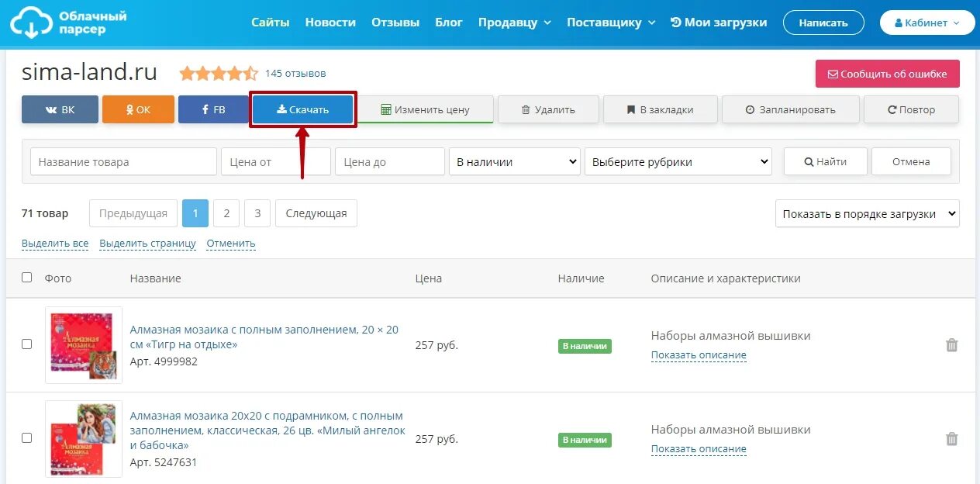Click the Наличие column header

point(581,278)
